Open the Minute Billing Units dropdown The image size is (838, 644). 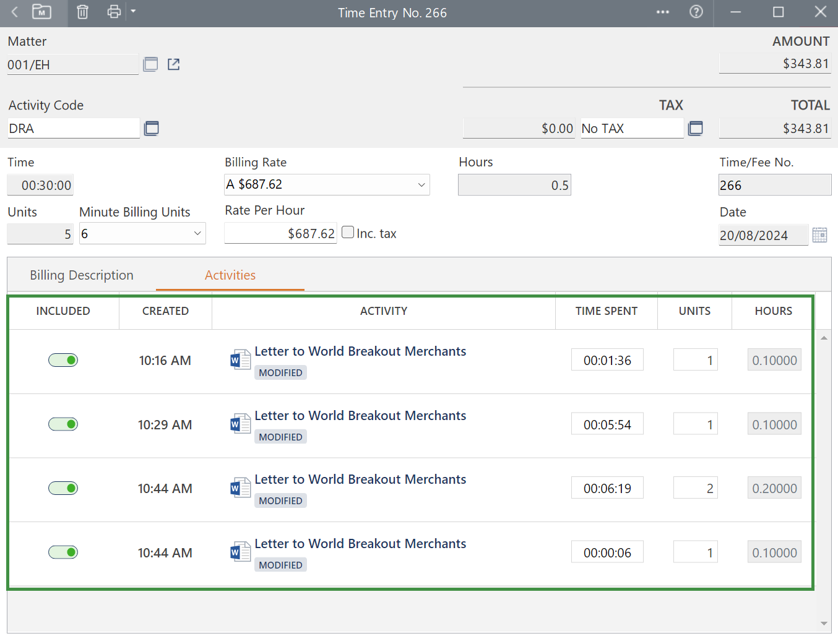tap(199, 233)
